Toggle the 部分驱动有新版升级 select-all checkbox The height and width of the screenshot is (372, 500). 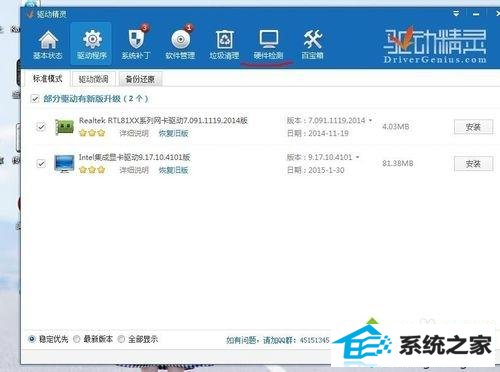pyautogui.click(x=35, y=99)
